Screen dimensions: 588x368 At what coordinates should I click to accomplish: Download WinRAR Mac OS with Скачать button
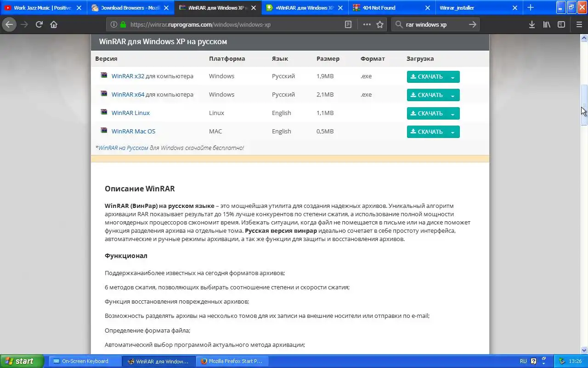tap(427, 132)
